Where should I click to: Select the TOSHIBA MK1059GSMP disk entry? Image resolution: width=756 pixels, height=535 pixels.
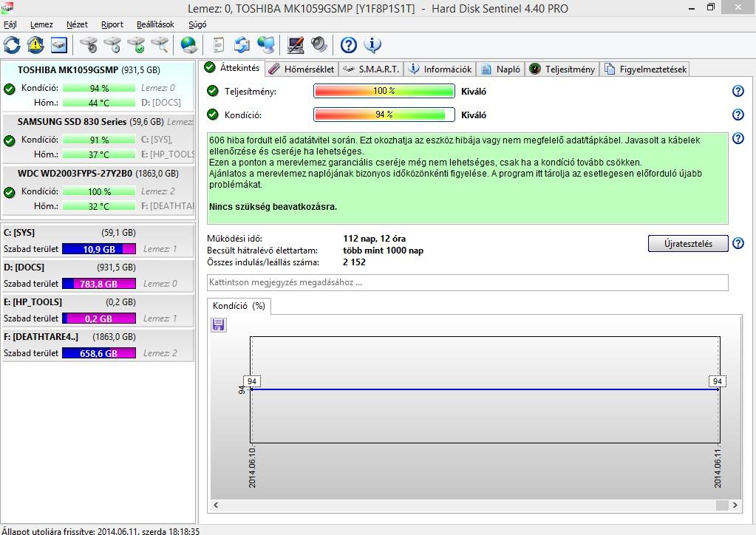[x=98, y=86]
